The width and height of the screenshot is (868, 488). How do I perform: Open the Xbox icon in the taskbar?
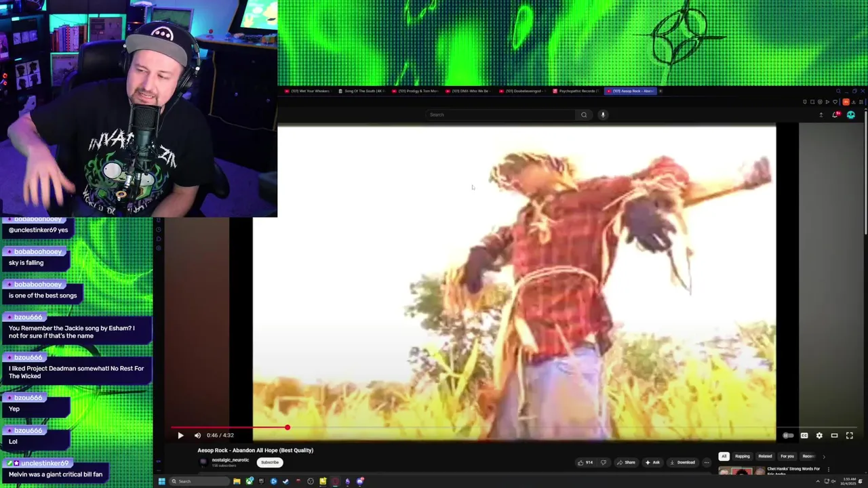click(249, 481)
